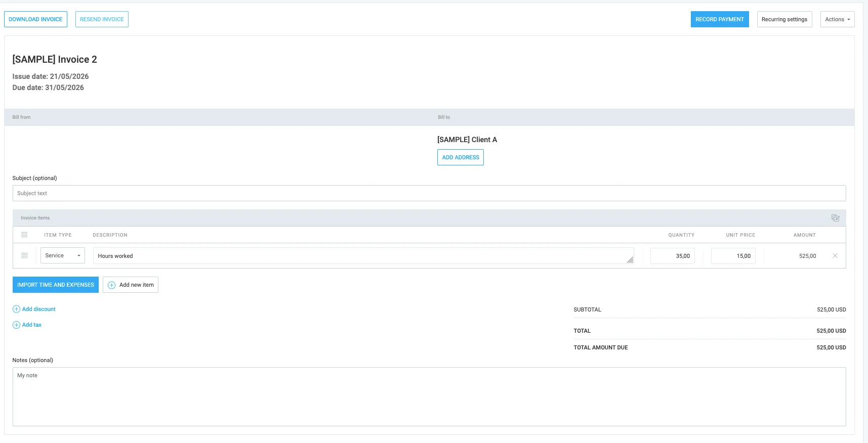Focus the Subject text input field
The image size is (868, 443).
coord(429,193)
